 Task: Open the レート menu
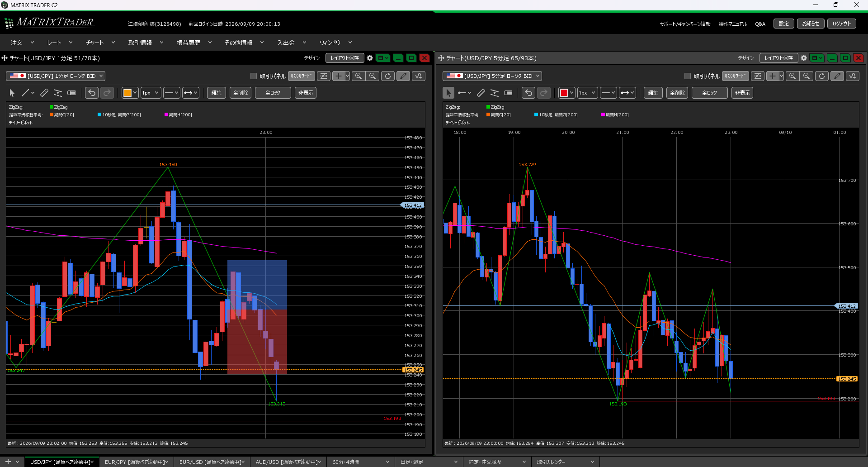pyautogui.click(x=60, y=43)
